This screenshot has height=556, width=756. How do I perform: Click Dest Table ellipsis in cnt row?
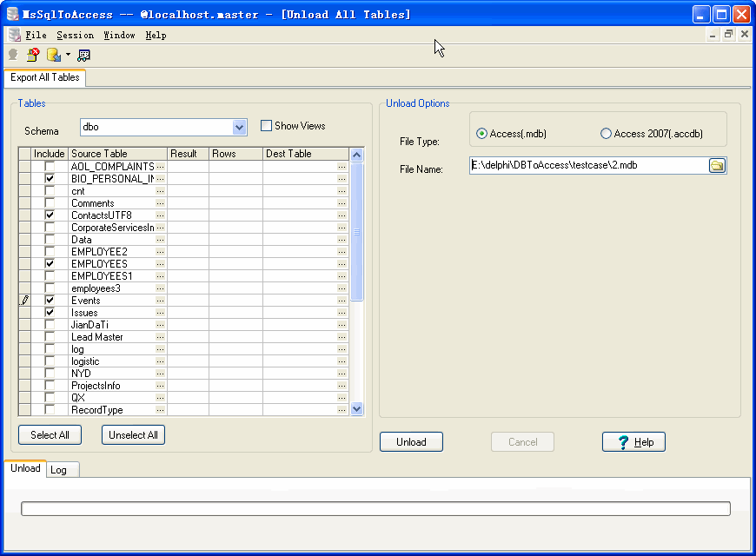[342, 191]
